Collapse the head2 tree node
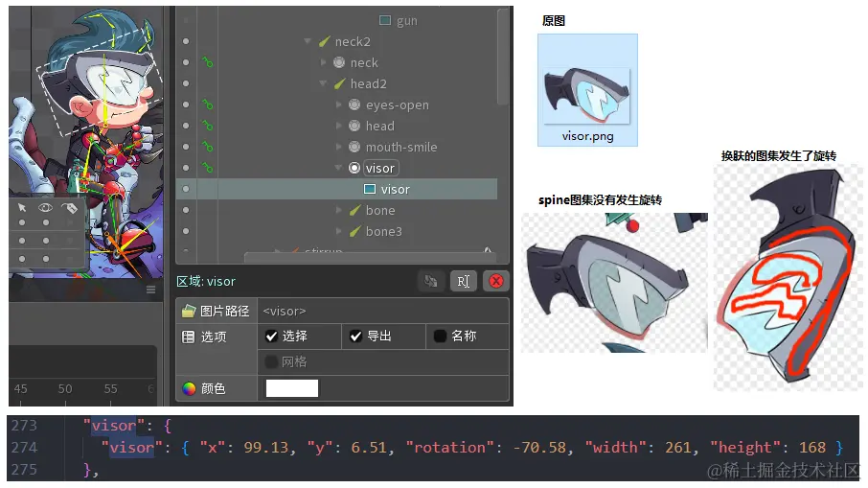The image size is (868, 488). pyautogui.click(x=323, y=83)
